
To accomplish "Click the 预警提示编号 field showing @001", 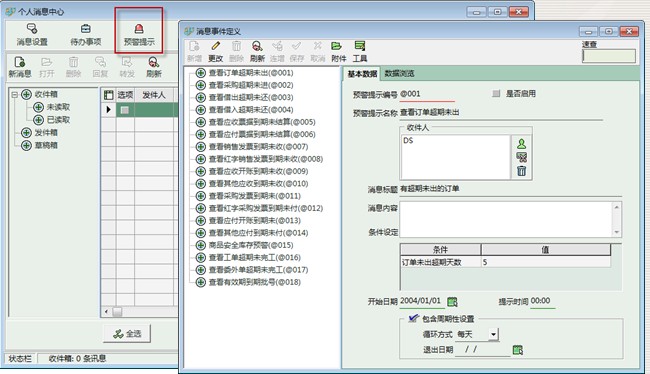I will (x=427, y=94).
